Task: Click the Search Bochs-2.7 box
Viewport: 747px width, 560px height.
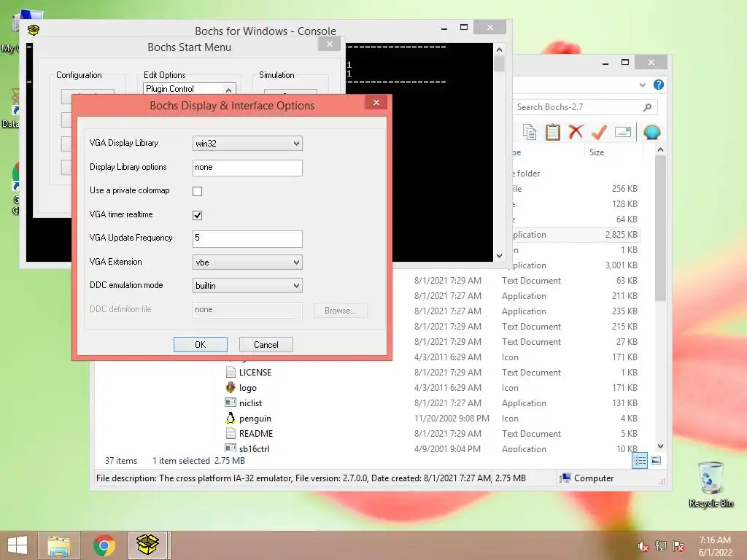Action: coord(585,107)
